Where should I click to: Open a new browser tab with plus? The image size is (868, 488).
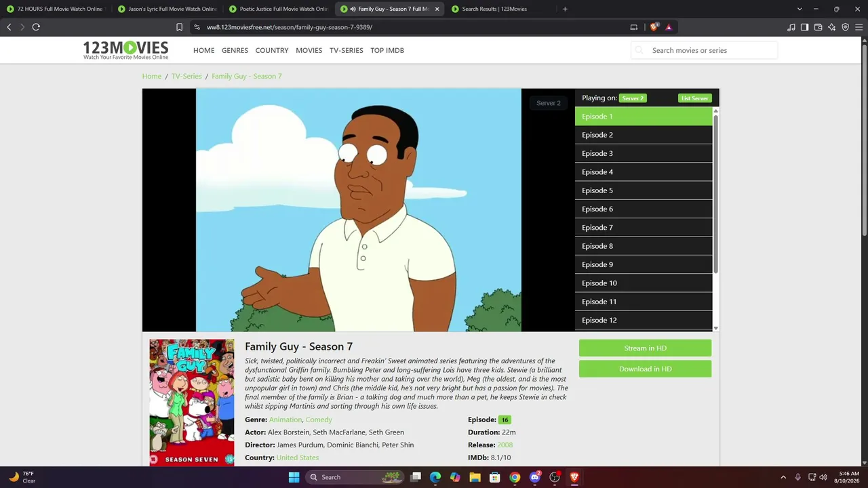(565, 9)
